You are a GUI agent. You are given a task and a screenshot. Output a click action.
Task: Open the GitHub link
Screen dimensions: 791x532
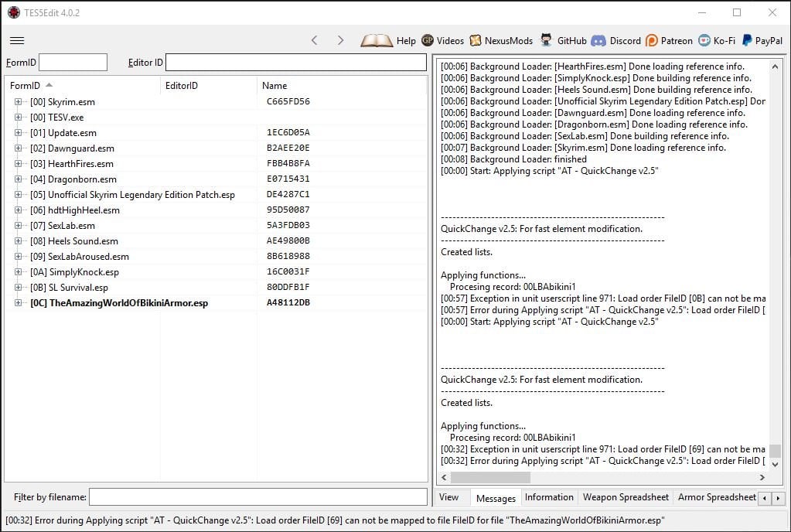click(x=563, y=40)
